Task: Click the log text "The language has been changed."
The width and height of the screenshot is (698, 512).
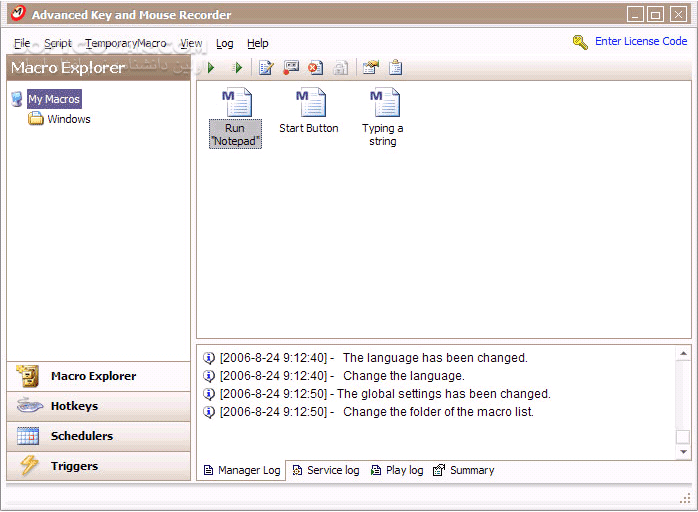Action: pyautogui.click(x=435, y=358)
